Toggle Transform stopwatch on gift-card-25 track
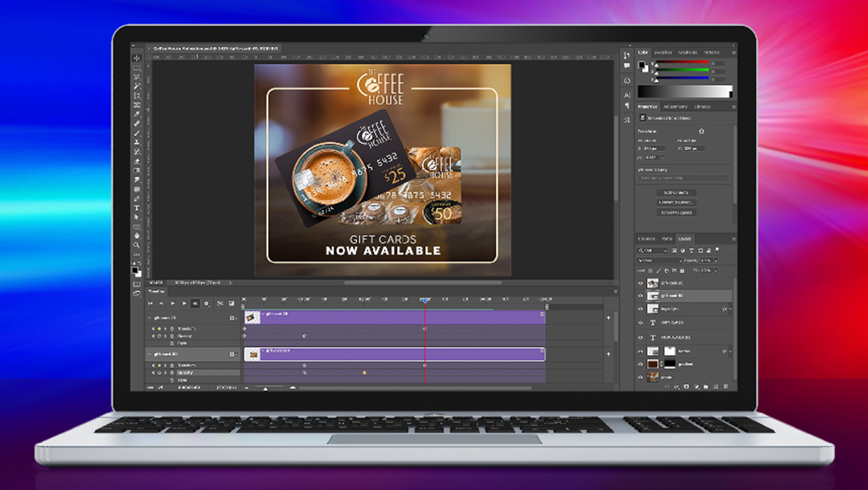 172,329
